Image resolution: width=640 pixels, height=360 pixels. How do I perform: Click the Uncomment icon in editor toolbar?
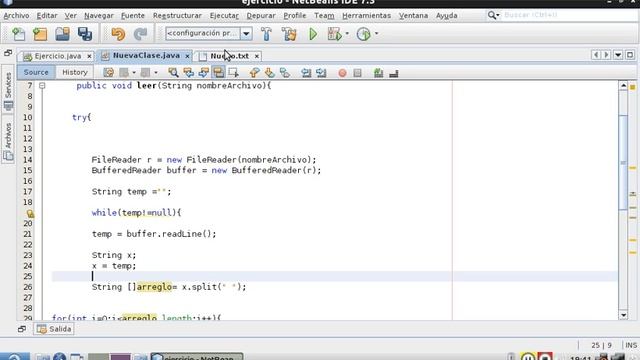393,73
